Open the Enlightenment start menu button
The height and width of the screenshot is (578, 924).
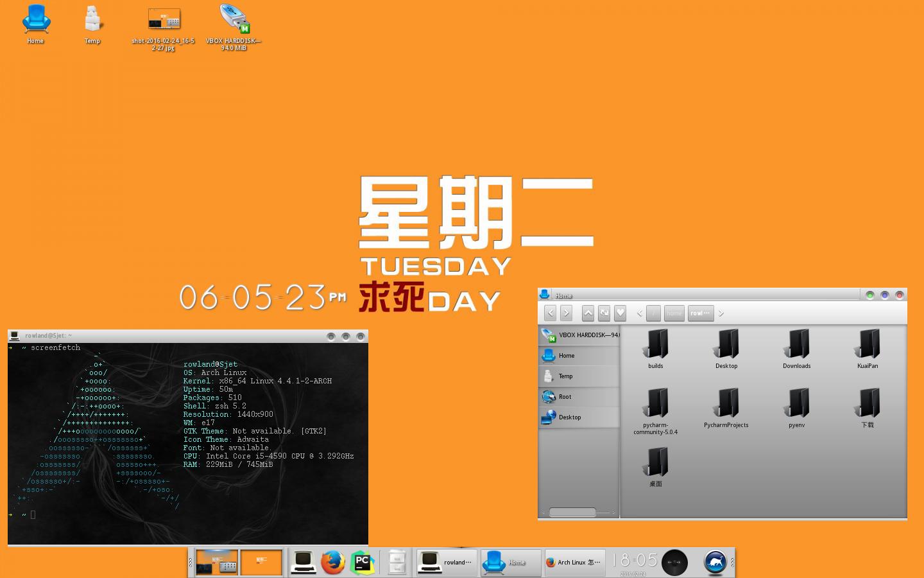point(715,563)
